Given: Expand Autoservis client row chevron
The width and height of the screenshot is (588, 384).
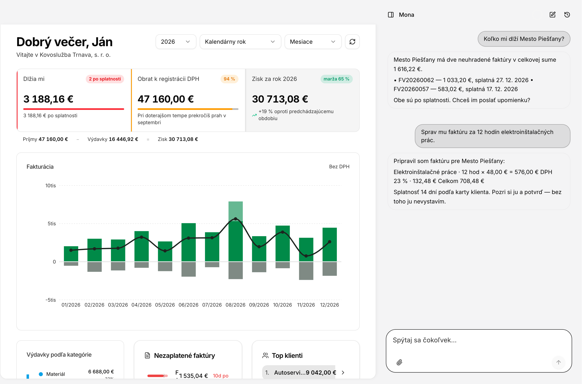Looking at the screenshot, I should [x=343, y=373].
